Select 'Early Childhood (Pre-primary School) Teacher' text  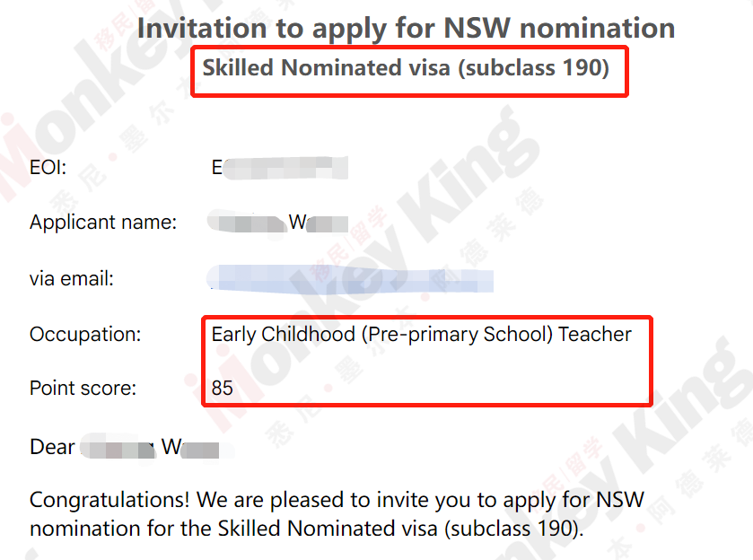point(422,334)
